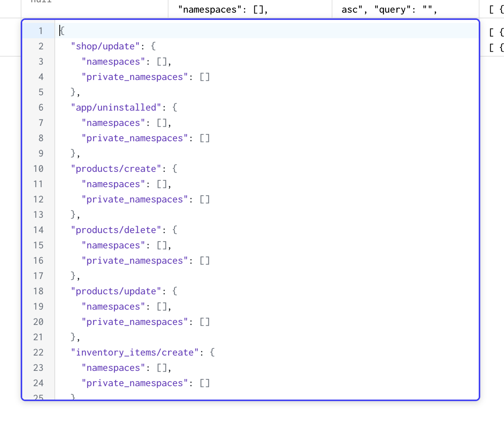Select the "shop/update" key on line 2
Image resolution: width=504 pixels, height=421 pixels.
(x=104, y=46)
